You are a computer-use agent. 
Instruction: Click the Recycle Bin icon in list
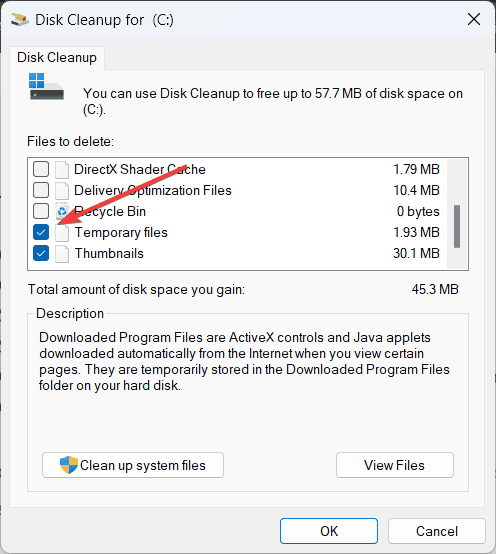coord(62,211)
